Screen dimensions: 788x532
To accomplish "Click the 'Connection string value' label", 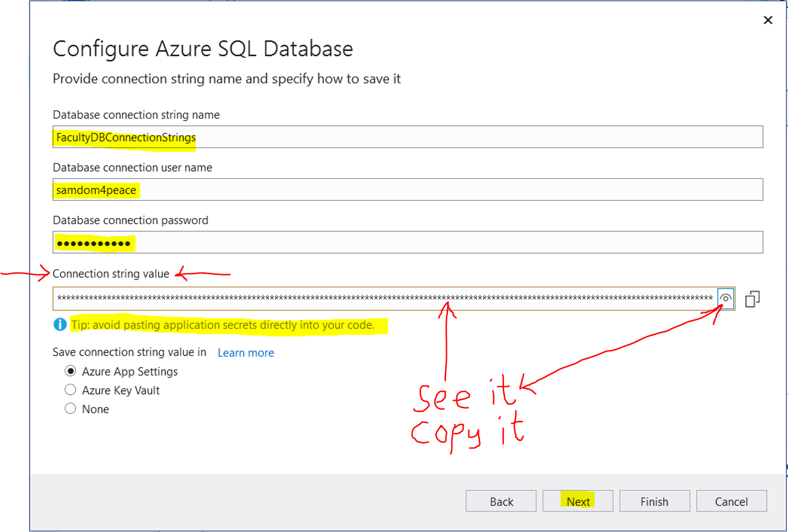I will (111, 274).
